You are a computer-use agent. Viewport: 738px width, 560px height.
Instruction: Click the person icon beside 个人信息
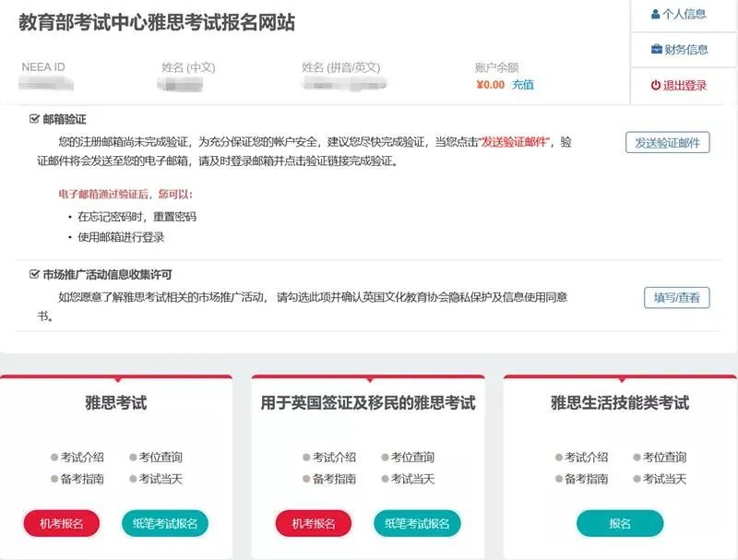657,14
